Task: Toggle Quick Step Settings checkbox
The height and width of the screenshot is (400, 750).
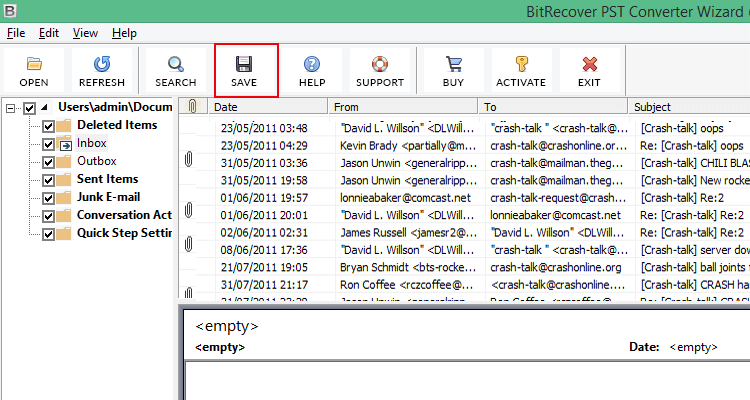Action: 48,234
